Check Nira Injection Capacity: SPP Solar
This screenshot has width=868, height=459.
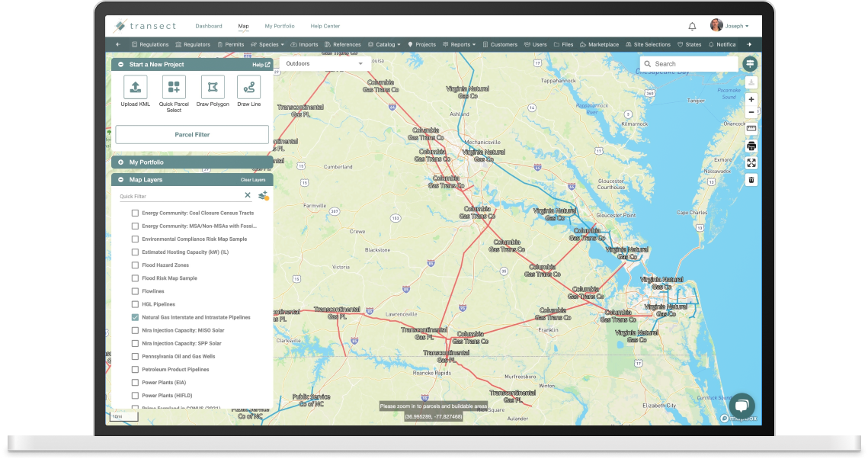(x=135, y=343)
